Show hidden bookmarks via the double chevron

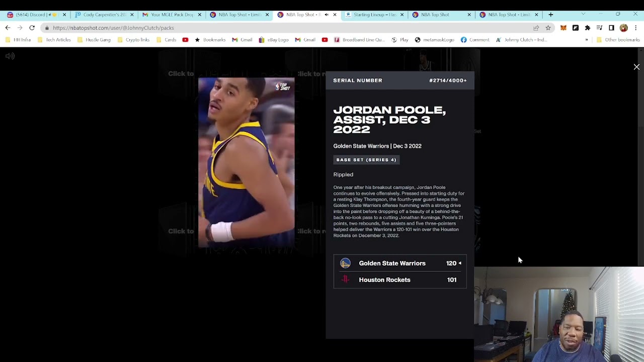pyautogui.click(x=586, y=40)
